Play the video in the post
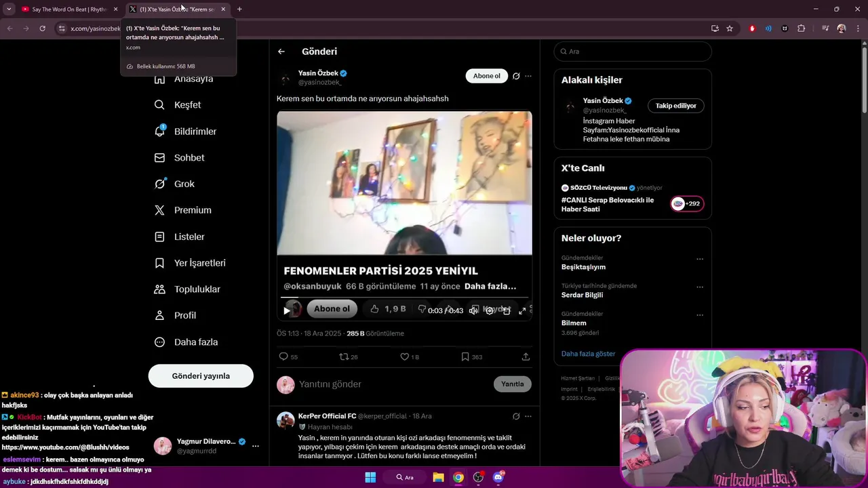868x488 pixels. [x=286, y=310]
